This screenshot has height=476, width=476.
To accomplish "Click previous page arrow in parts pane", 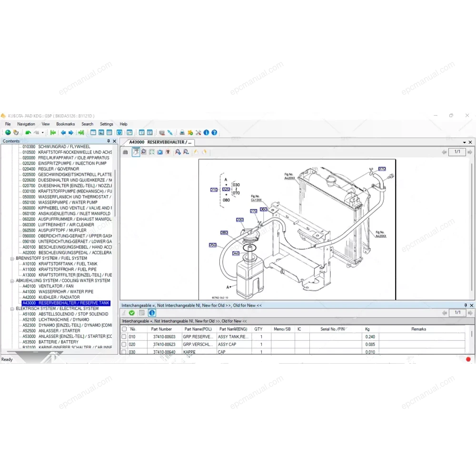I will coord(445,313).
